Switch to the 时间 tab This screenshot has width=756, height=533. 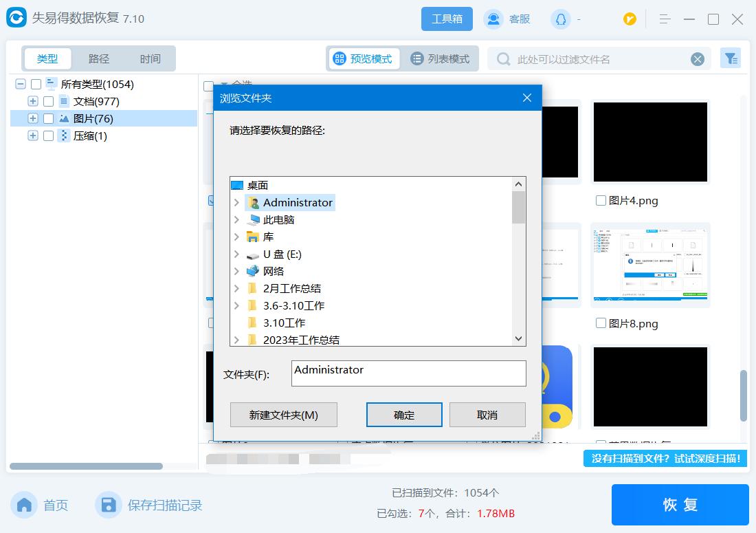coord(150,58)
